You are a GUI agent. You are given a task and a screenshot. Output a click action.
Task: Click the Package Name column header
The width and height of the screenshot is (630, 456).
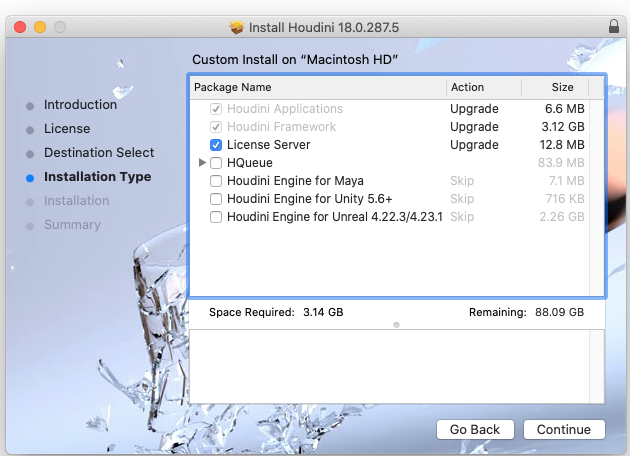(317, 87)
